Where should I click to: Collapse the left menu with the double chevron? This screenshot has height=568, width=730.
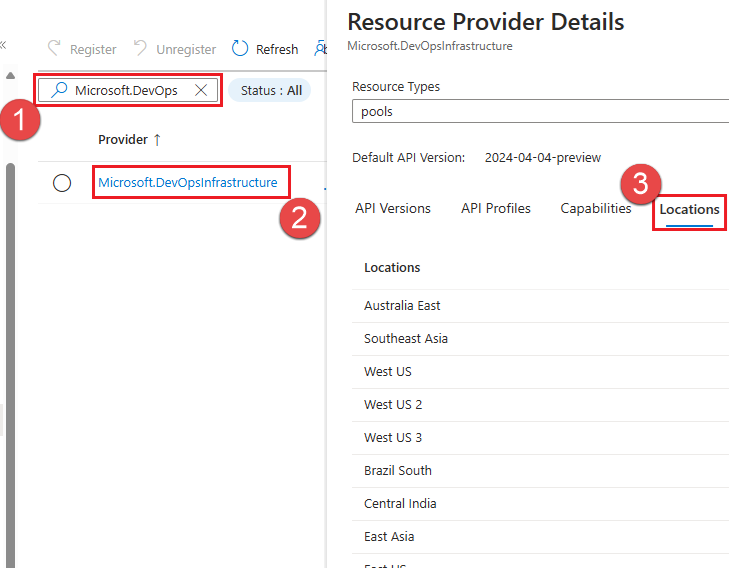3,45
